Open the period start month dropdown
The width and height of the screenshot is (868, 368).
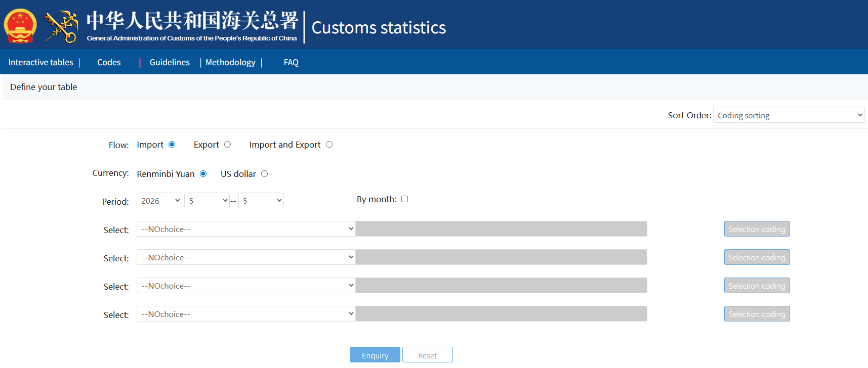click(207, 201)
